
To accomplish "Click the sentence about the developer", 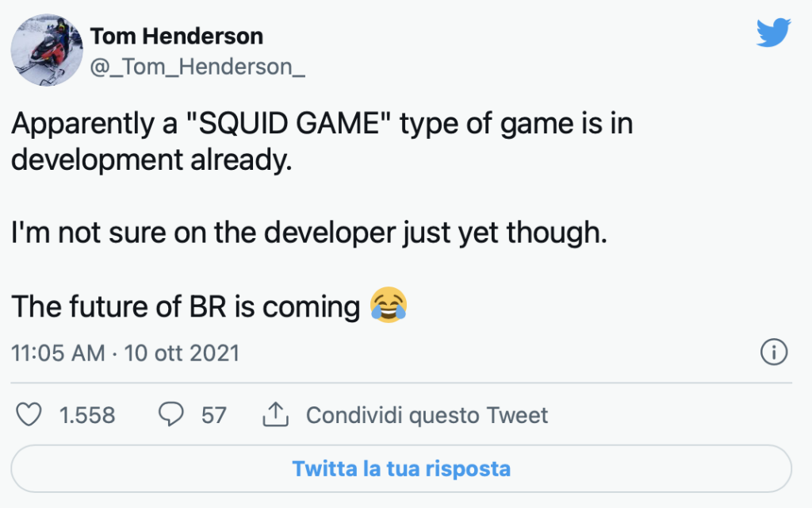I will point(308,233).
